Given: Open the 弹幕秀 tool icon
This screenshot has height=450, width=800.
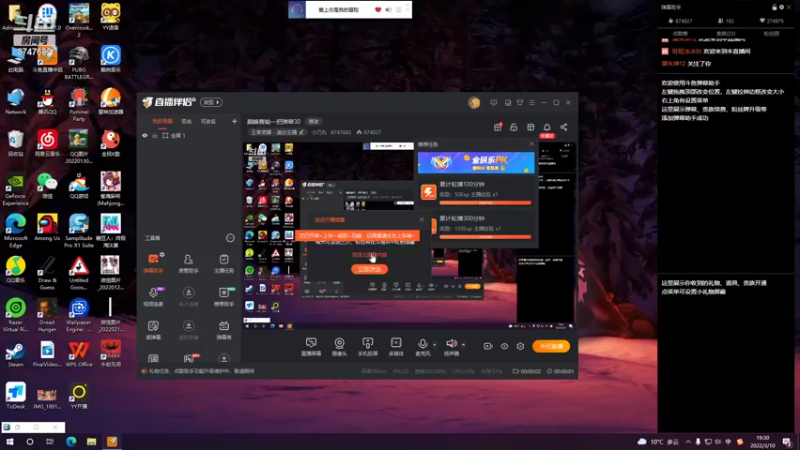Looking at the screenshot, I should click(x=223, y=330).
